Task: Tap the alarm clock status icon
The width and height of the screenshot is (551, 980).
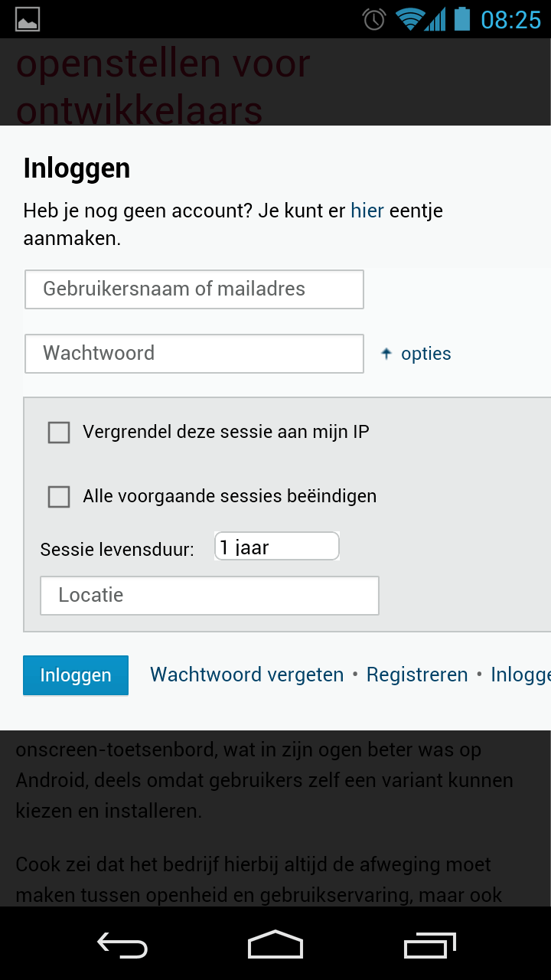Action: click(374, 19)
